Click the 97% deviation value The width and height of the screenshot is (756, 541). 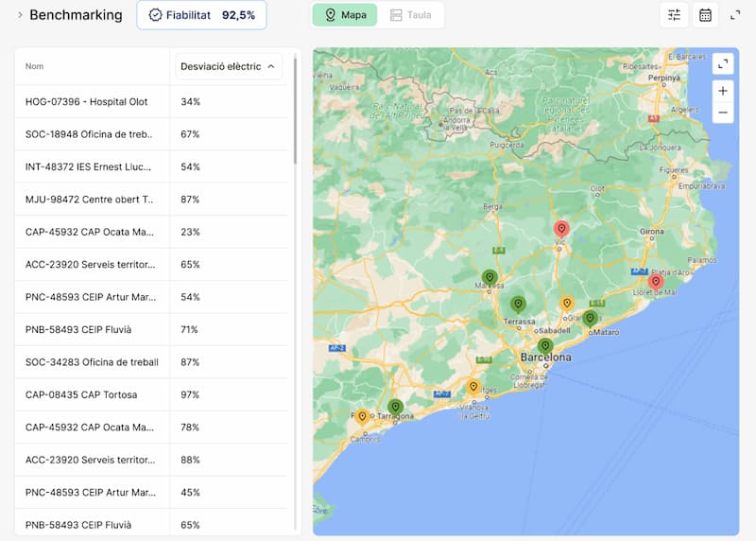click(x=190, y=394)
